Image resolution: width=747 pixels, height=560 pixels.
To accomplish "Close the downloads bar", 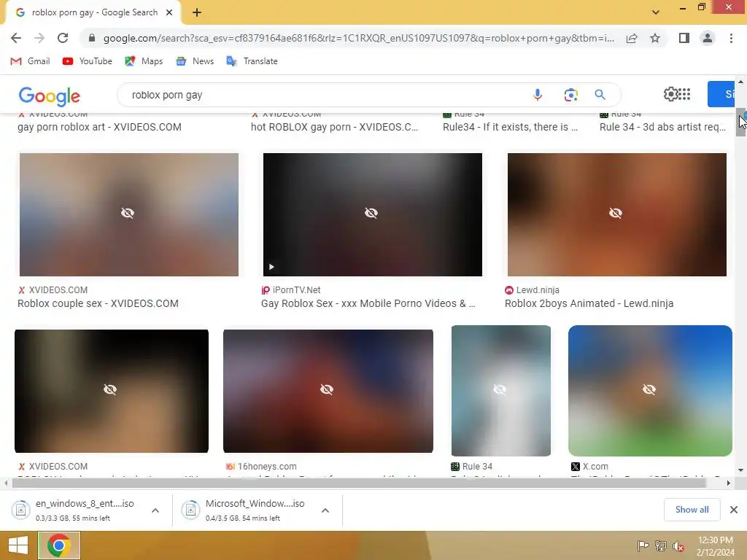I will (734, 510).
